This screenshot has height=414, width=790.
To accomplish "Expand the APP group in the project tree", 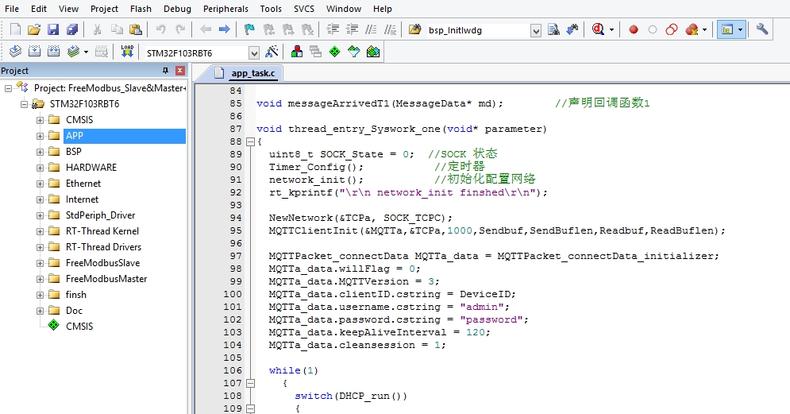I will [40, 136].
